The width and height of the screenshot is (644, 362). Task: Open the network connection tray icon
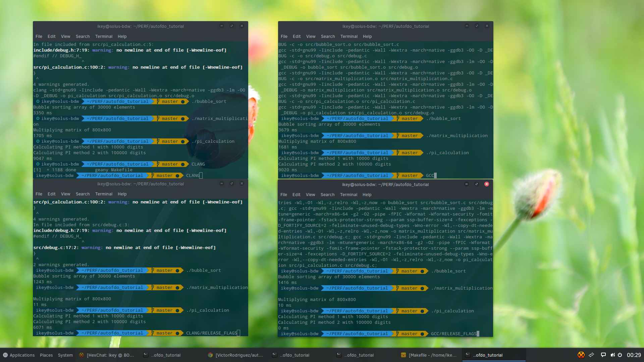[591, 355]
